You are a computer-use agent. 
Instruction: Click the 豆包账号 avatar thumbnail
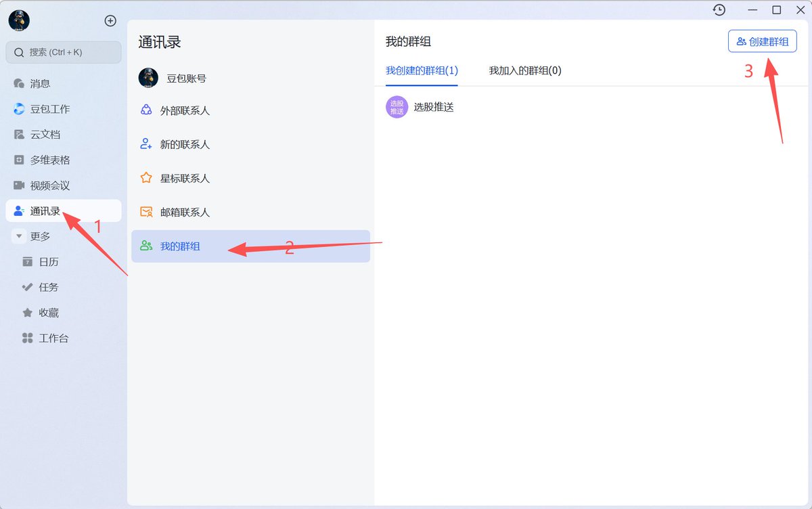tap(148, 78)
